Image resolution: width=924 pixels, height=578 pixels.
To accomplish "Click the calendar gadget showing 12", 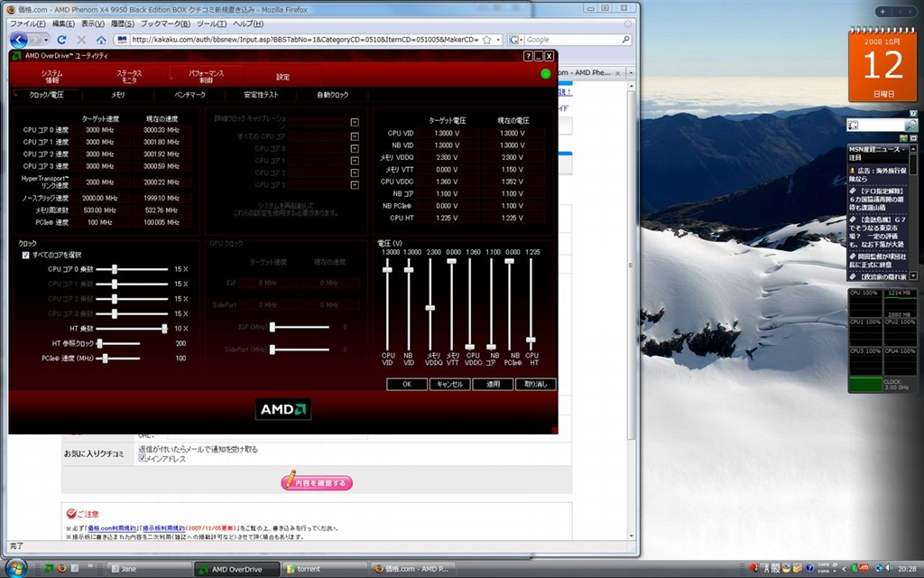I will click(882, 67).
